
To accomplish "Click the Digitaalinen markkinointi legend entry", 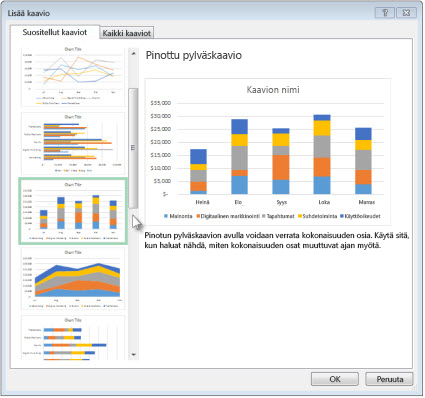I will [x=228, y=216].
